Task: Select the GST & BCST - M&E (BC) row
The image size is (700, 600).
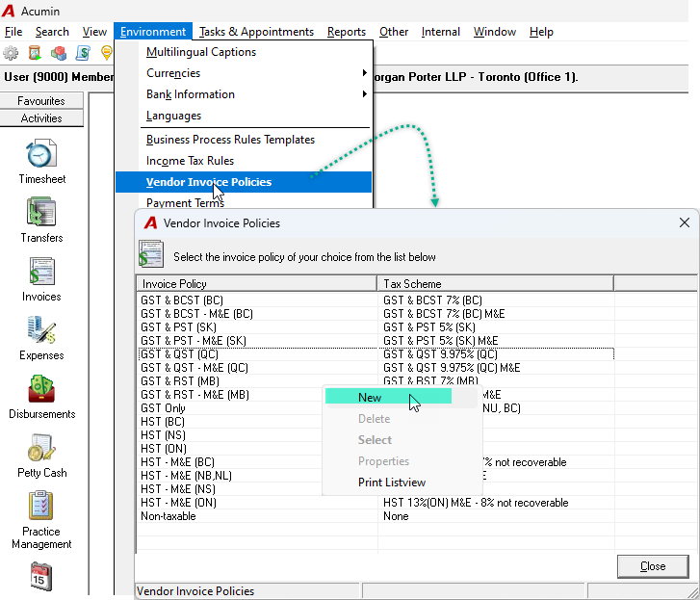Action: (257, 314)
